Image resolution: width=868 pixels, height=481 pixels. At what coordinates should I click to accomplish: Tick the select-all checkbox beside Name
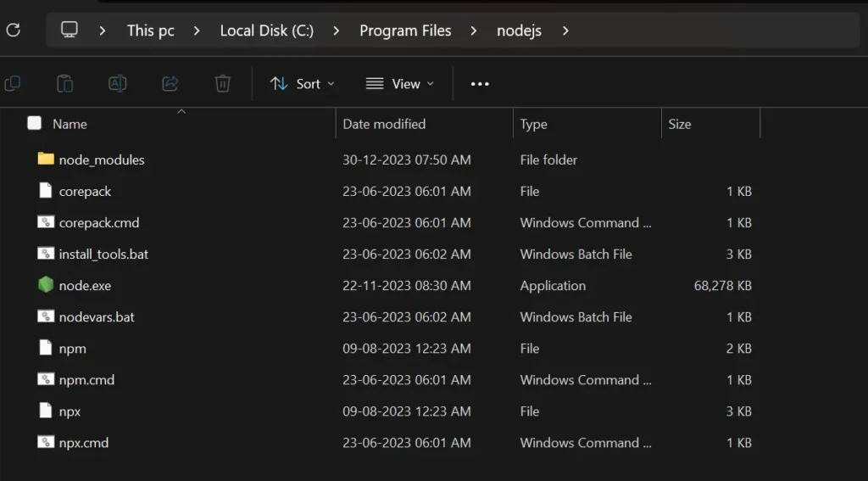(34, 123)
